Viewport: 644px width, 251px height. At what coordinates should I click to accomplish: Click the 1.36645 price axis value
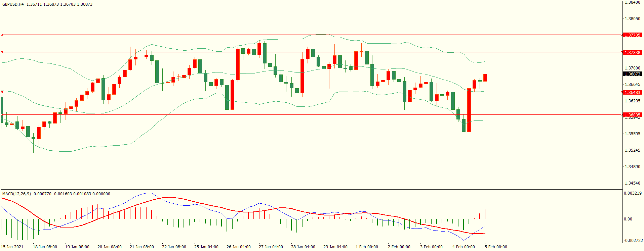(632, 85)
